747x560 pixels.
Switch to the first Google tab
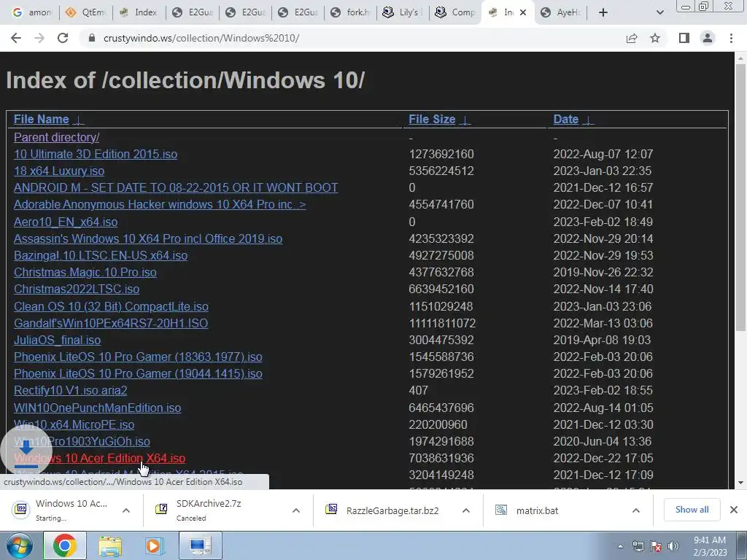(x=32, y=12)
